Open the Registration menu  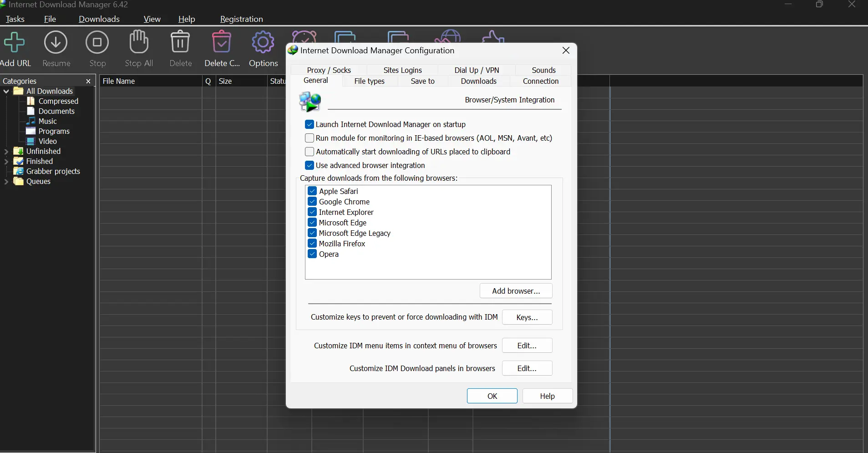[x=242, y=19]
